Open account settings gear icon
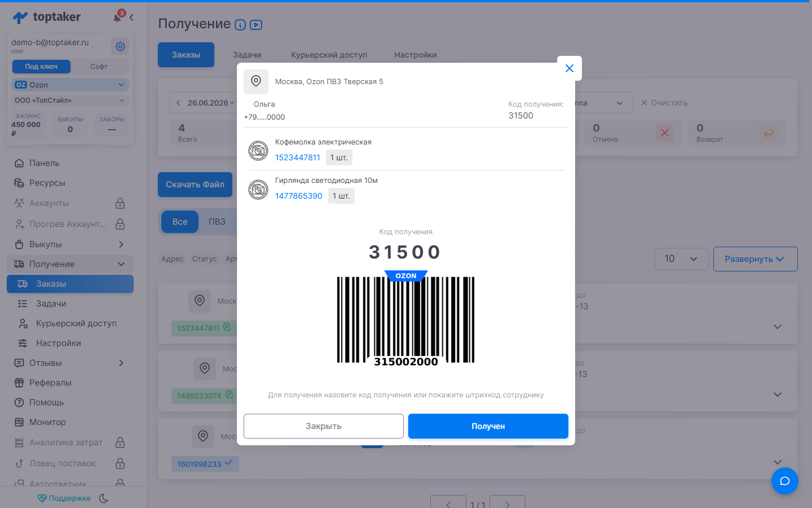 point(120,46)
